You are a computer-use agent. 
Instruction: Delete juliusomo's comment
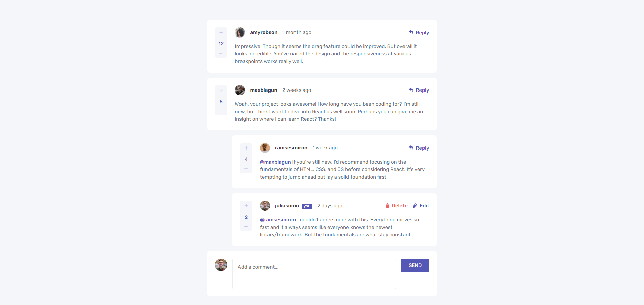pyautogui.click(x=396, y=206)
